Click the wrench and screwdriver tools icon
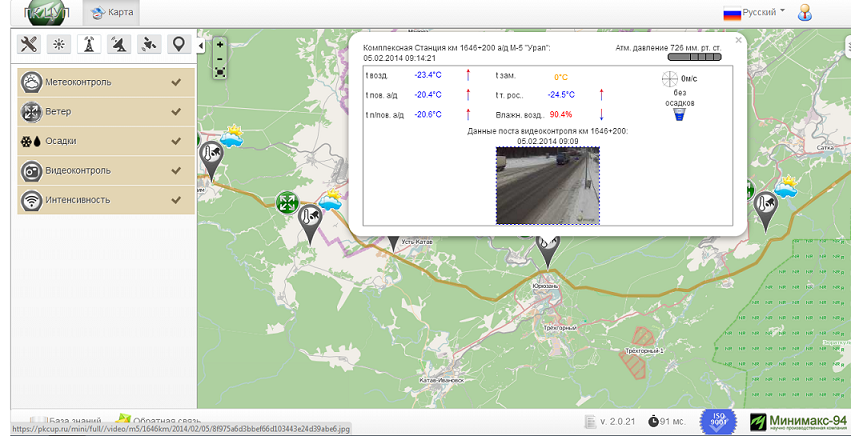851x436 pixels. coord(28,44)
